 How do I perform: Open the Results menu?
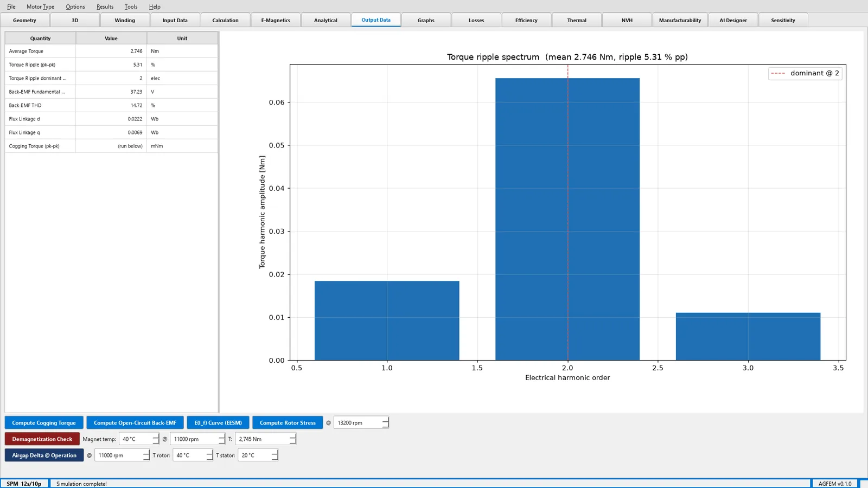[x=105, y=7]
